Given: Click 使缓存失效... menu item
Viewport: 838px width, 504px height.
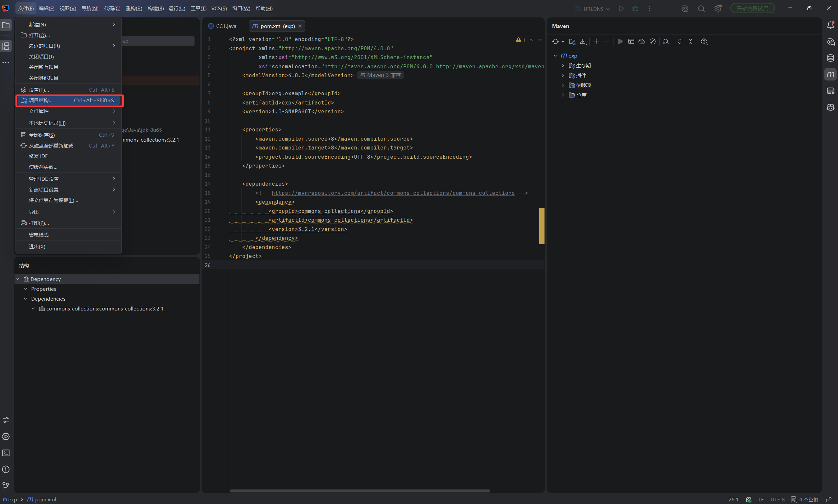Looking at the screenshot, I should (69, 167).
